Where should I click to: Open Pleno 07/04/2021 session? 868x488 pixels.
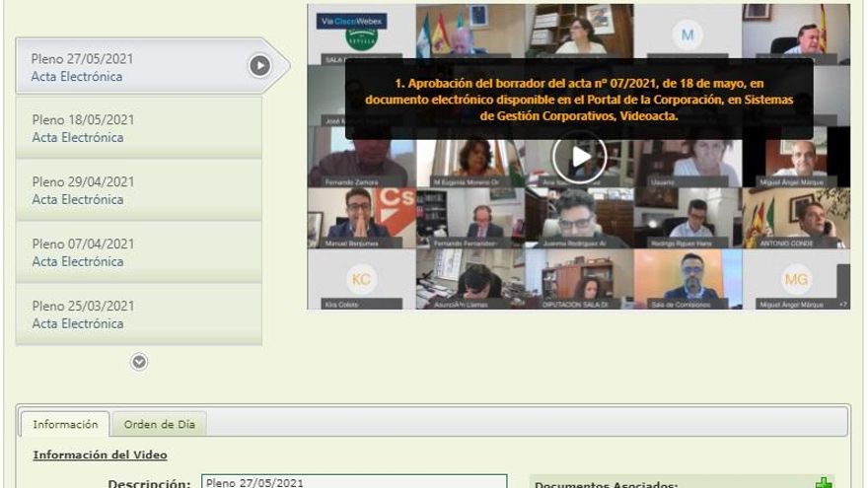click(x=139, y=251)
